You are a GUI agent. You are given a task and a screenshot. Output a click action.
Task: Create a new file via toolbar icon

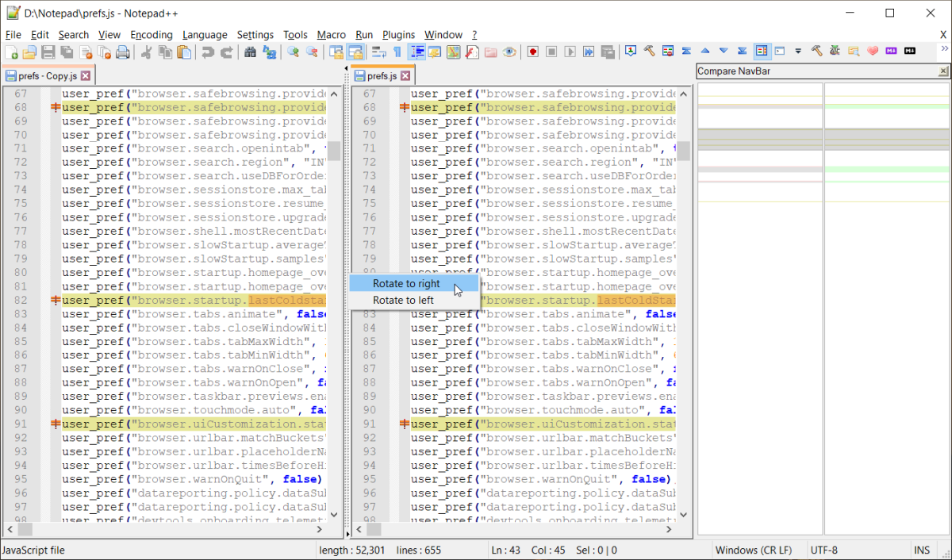pyautogui.click(x=12, y=52)
